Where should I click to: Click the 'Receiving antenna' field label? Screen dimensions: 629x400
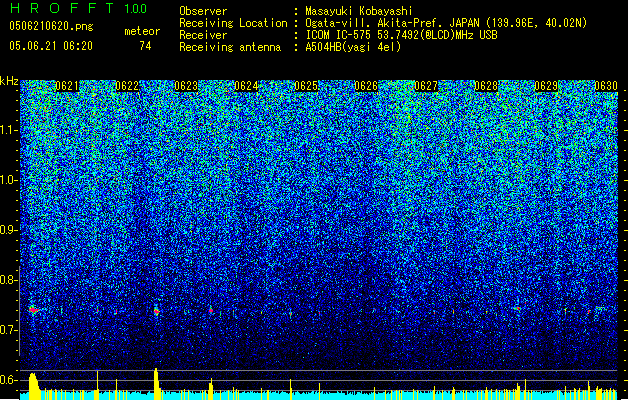tap(230, 47)
